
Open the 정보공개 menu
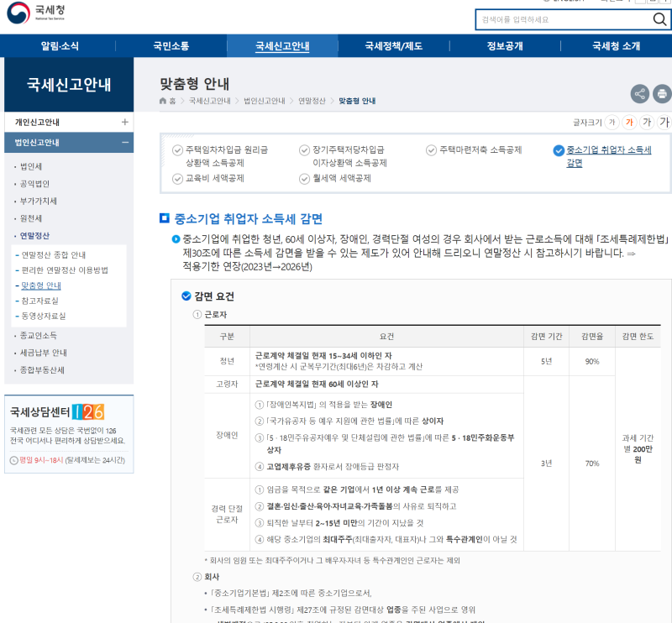point(505,46)
